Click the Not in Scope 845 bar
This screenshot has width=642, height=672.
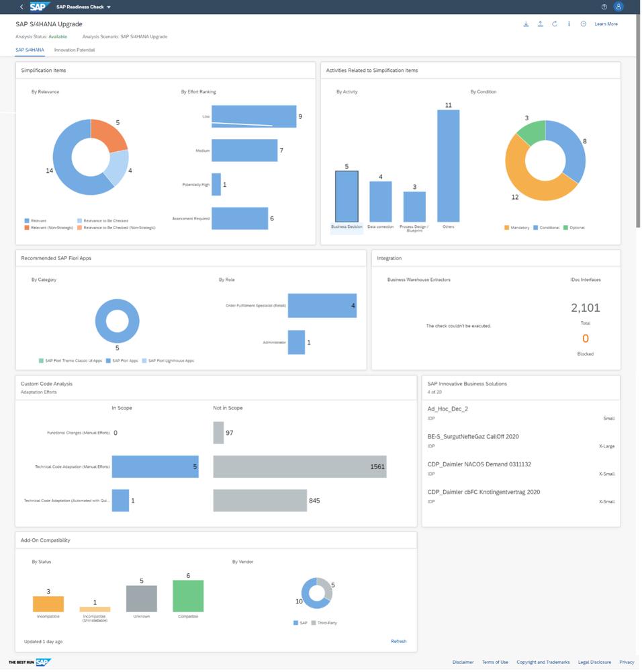point(260,501)
